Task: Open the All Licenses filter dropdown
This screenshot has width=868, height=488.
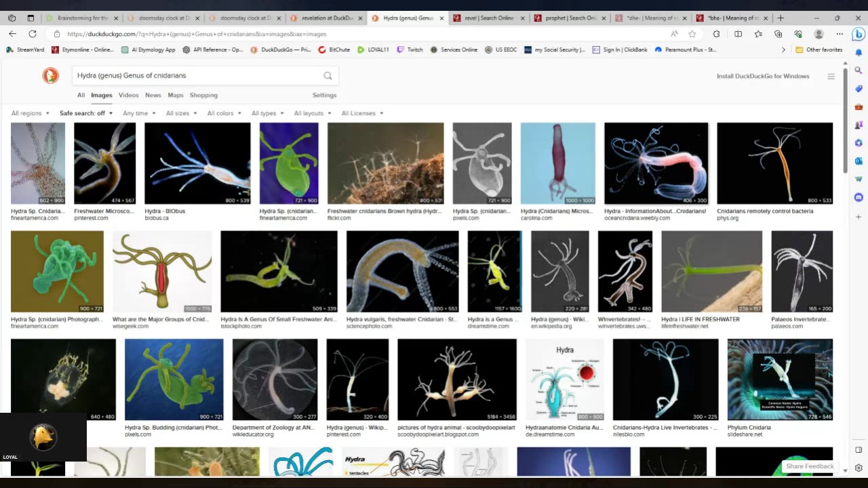Action: (362, 113)
